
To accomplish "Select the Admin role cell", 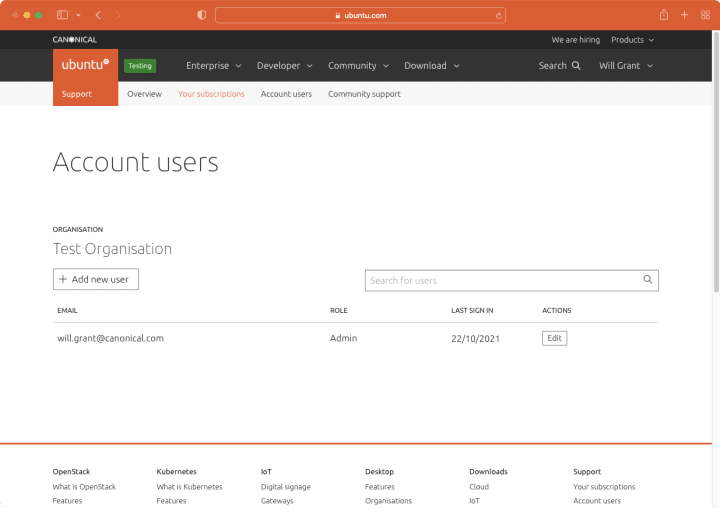I will tap(343, 338).
